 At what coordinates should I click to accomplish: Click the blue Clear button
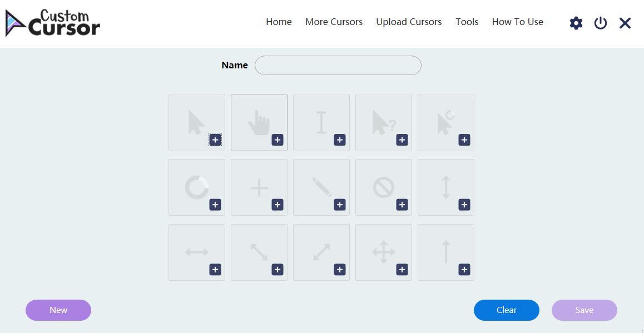(507, 310)
